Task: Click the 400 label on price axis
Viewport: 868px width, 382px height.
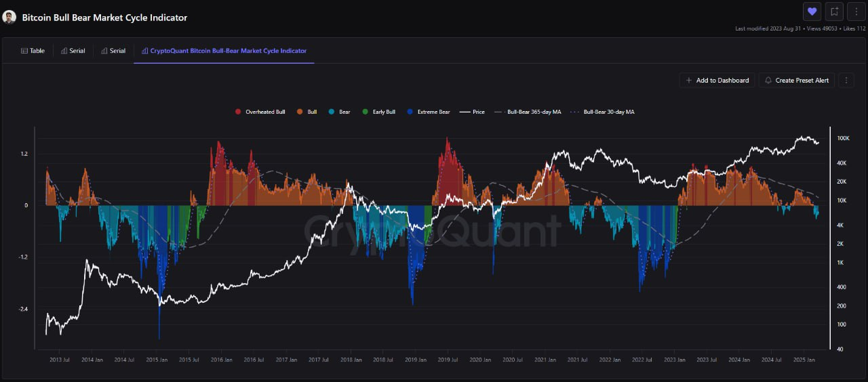Action: point(841,287)
